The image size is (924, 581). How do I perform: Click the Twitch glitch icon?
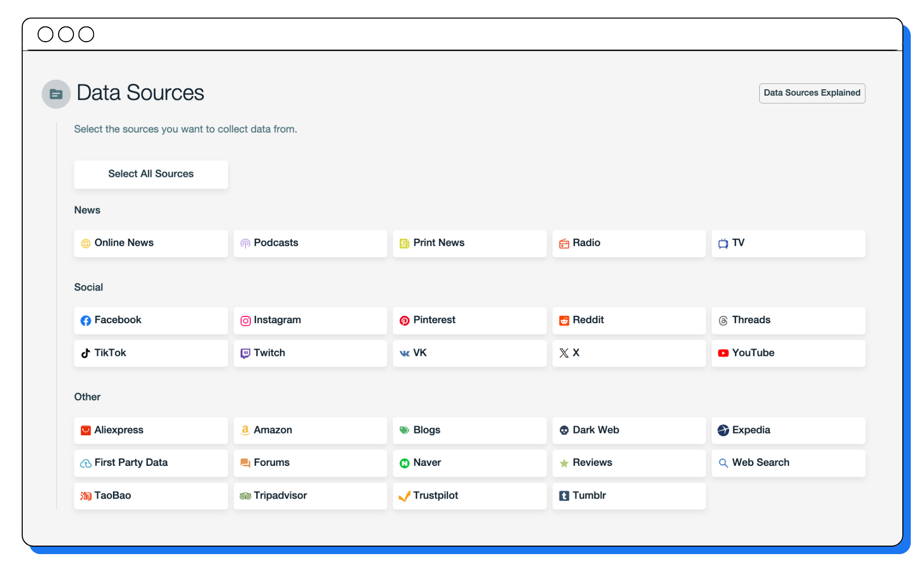pyautogui.click(x=246, y=353)
